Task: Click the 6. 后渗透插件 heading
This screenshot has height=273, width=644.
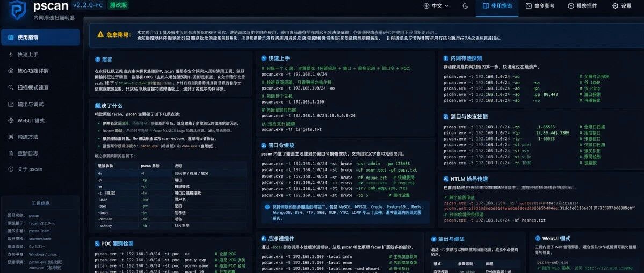Action: [x=278, y=238]
